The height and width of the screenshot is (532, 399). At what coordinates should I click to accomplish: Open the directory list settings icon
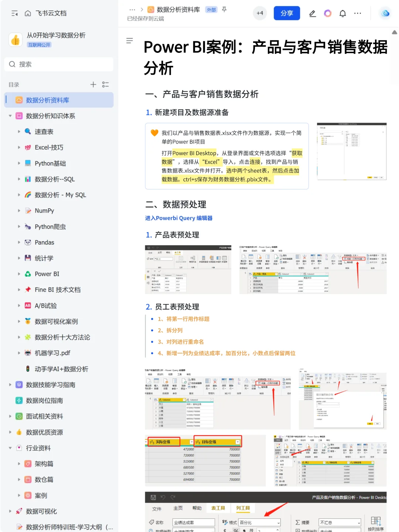pyautogui.click(x=106, y=85)
